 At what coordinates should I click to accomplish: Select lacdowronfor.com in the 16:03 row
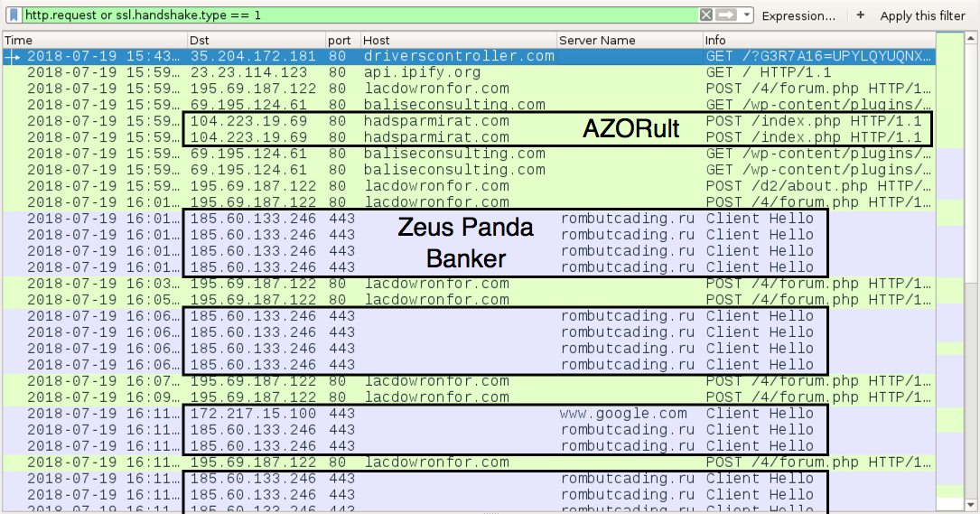click(x=436, y=284)
